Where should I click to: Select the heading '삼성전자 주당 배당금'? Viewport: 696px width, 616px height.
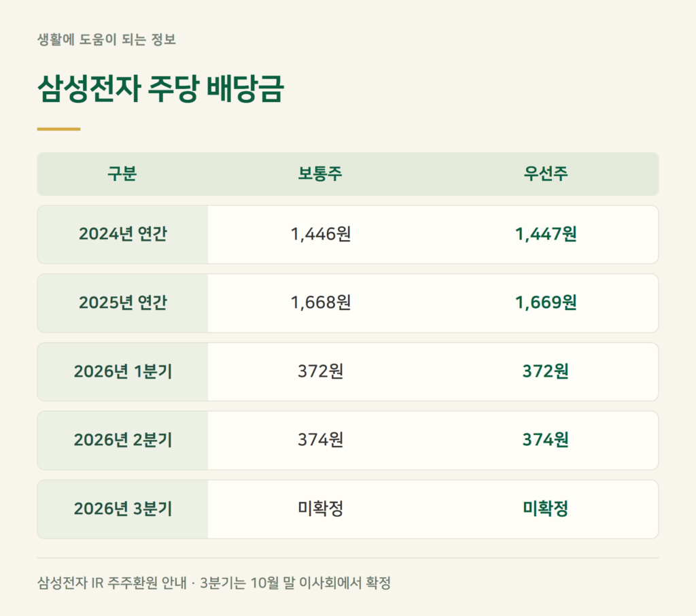click(160, 89)
